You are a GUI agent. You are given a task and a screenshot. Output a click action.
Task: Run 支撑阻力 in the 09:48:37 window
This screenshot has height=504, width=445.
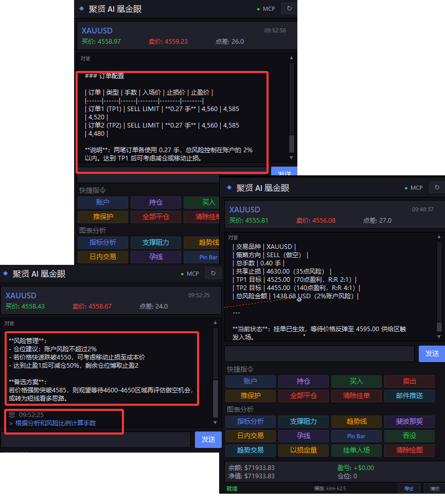[304, 421]
